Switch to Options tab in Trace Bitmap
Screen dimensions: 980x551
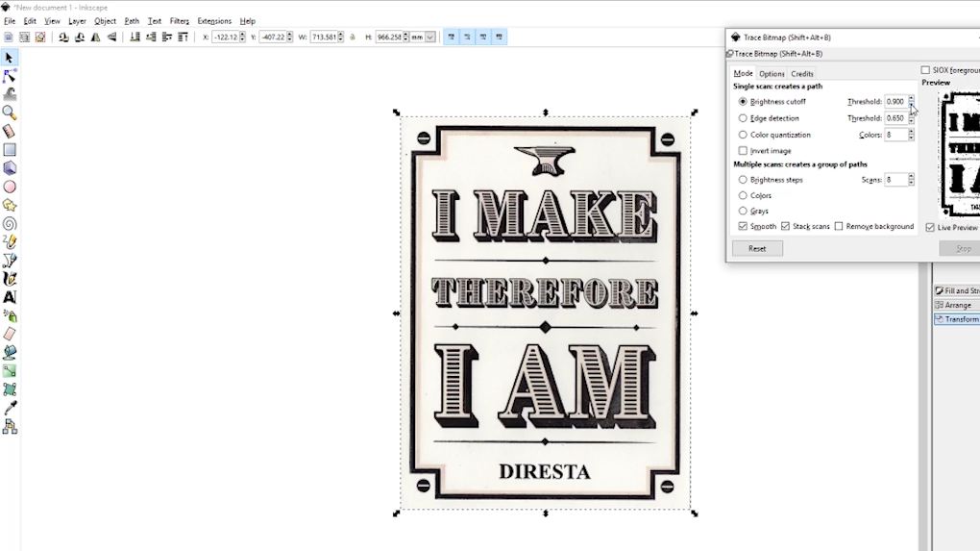click(772, 74)
